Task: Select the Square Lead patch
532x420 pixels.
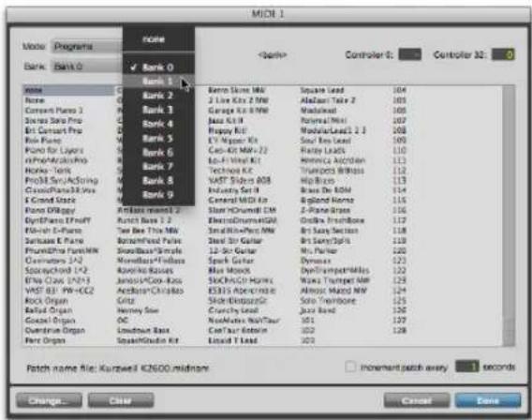Action: tap(322, 90)
